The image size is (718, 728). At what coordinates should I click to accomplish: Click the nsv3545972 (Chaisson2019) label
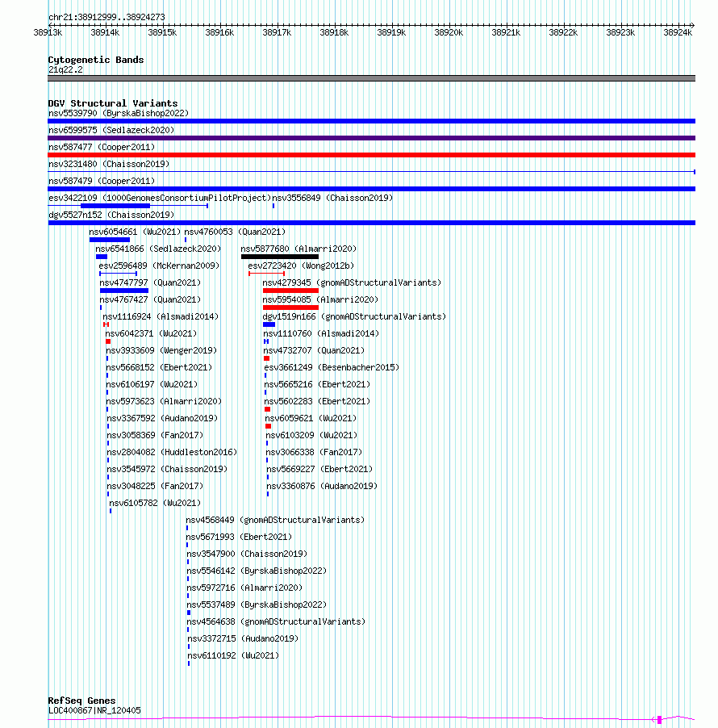167,469
